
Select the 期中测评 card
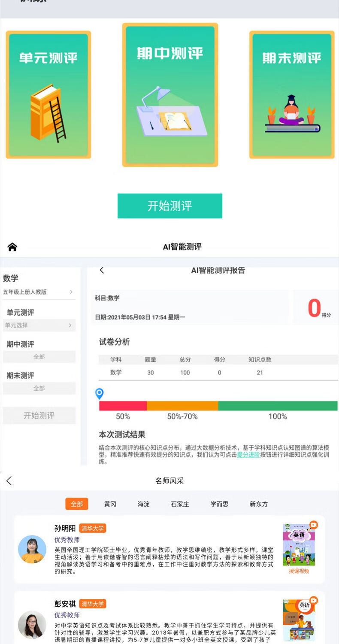point(170,94)
